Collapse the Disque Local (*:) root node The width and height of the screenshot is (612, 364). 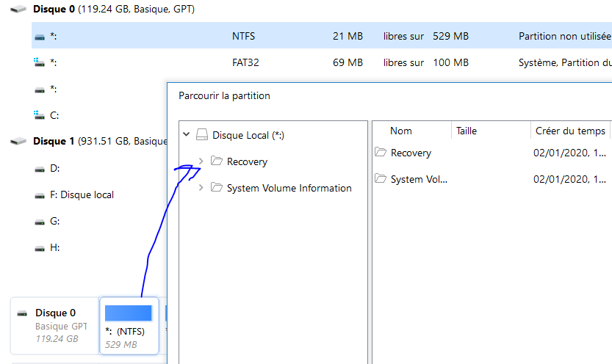tap(186, 135)
